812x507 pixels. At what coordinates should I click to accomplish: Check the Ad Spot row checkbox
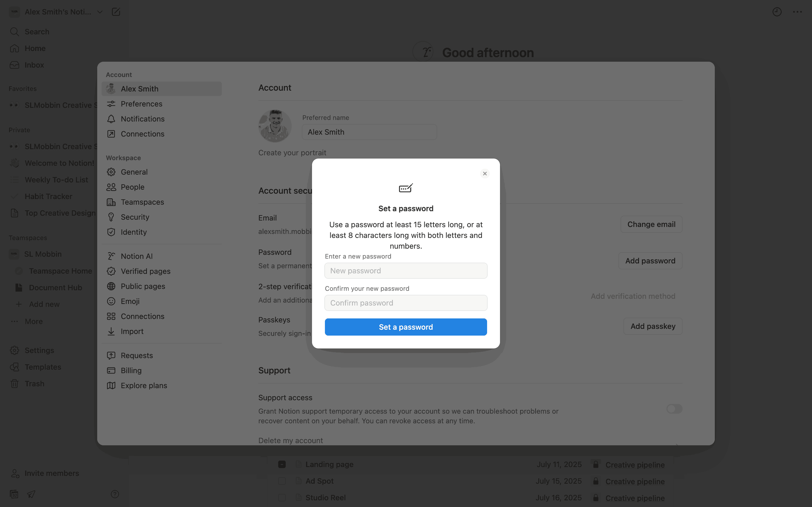click(x=282, y=481)
